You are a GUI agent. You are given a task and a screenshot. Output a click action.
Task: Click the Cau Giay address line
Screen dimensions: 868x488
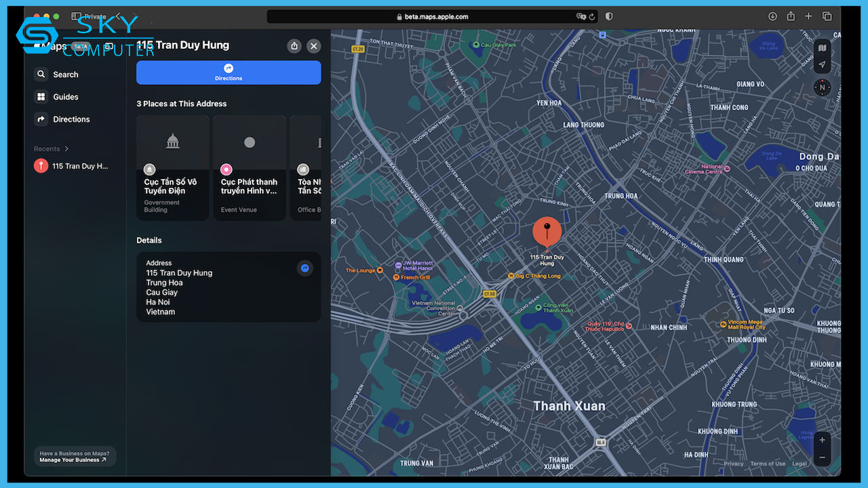click(x=162, y=293)
